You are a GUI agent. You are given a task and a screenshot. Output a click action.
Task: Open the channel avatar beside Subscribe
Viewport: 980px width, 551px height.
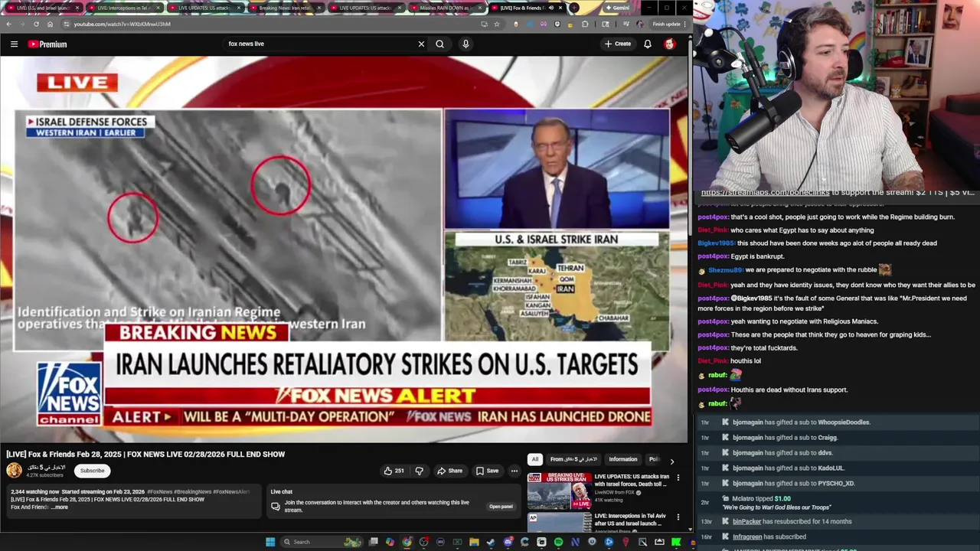(x=14, y=471)
